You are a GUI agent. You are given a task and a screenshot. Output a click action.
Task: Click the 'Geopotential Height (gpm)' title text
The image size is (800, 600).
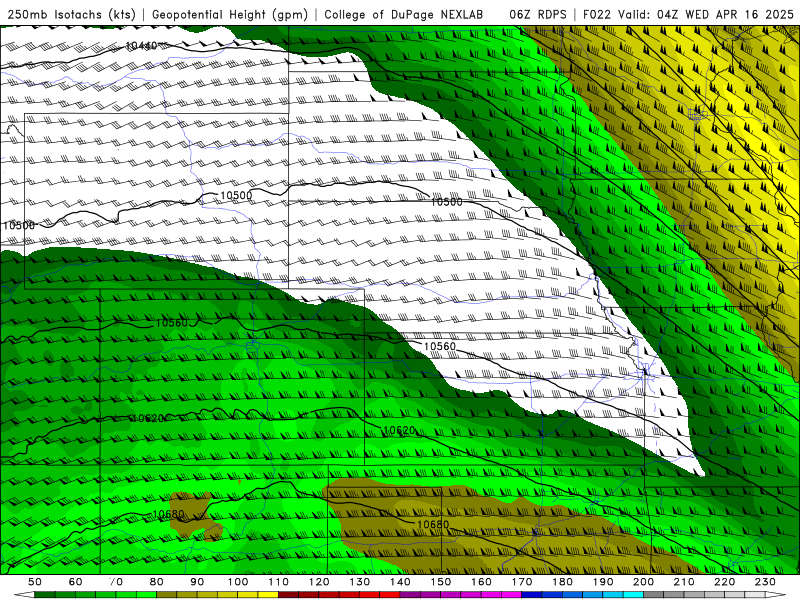point(230,14)
